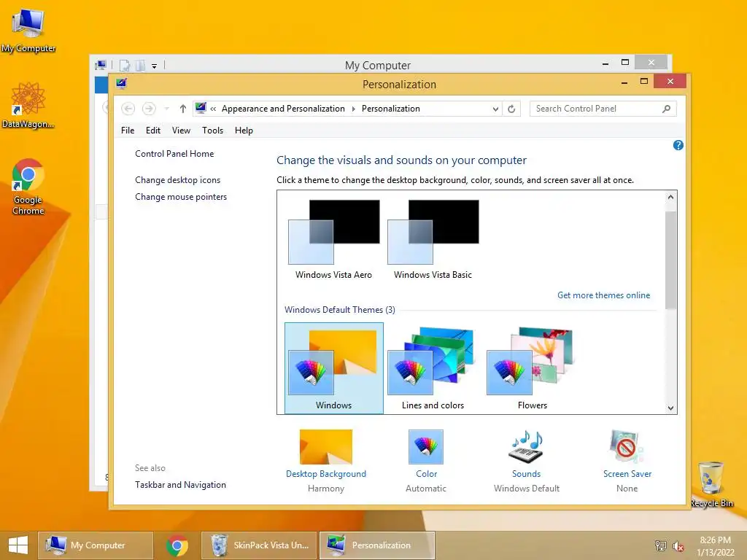Click My Computer window title icon
This screenshot has height=560, width=747.
pyautogui.click(x=101, y=65)
